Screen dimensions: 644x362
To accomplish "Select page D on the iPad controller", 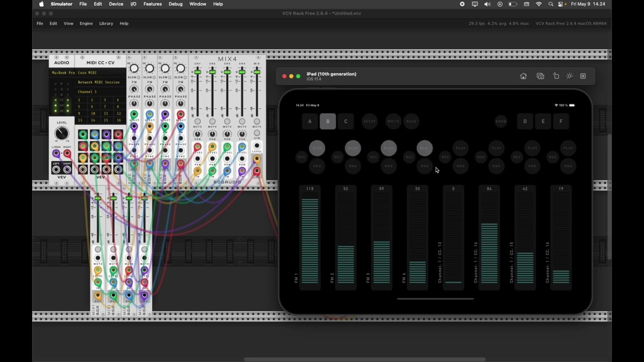I will tap(525, 121).
